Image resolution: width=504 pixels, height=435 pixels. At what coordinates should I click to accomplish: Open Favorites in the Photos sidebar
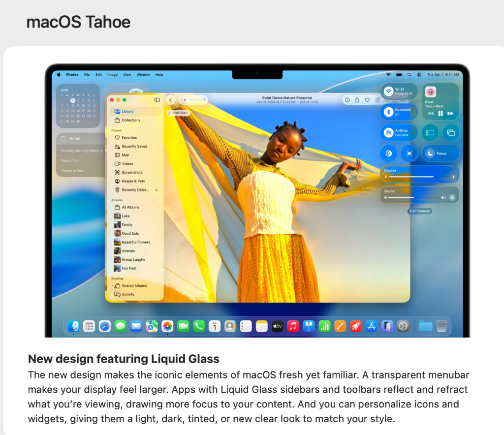click(135, 137)
